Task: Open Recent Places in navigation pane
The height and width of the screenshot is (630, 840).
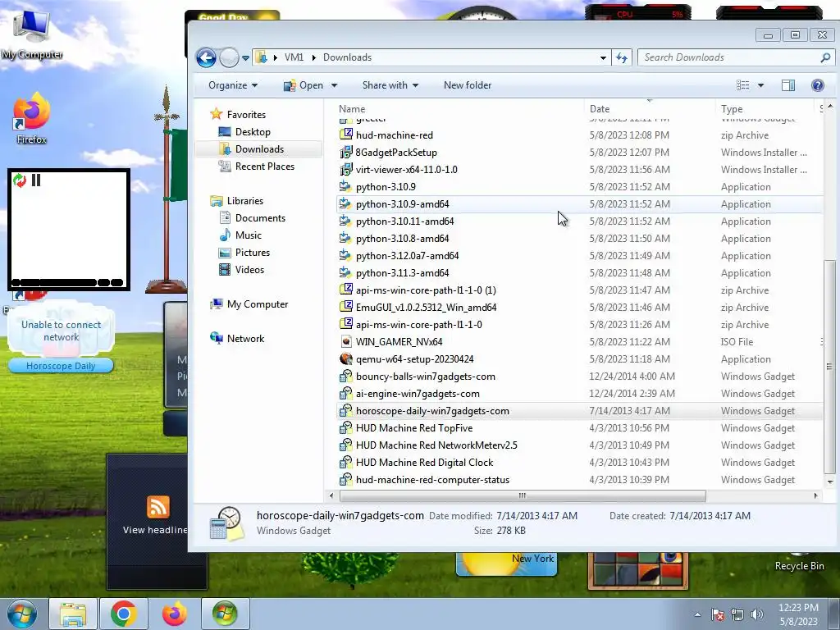Action: 265,166
